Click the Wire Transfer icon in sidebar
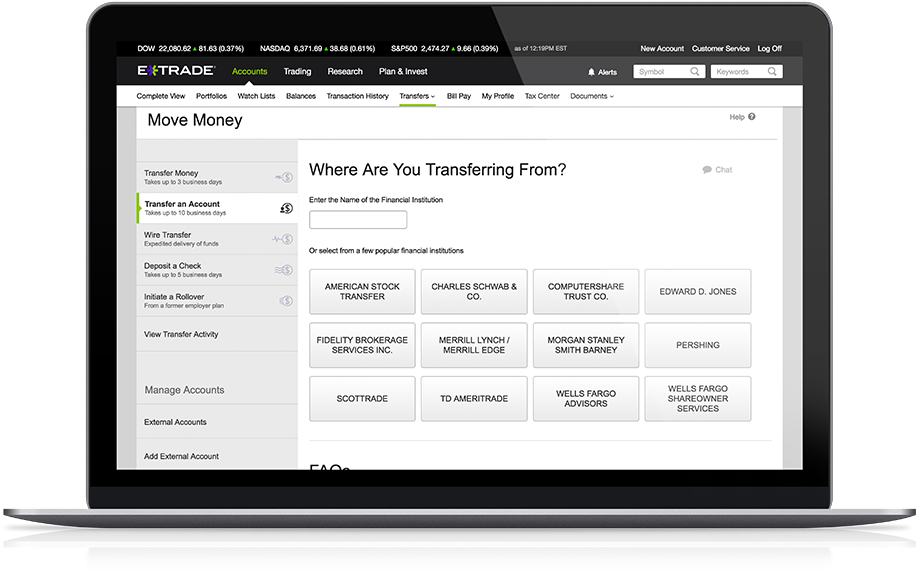This screenshot has height=571, width=916. 285,240
